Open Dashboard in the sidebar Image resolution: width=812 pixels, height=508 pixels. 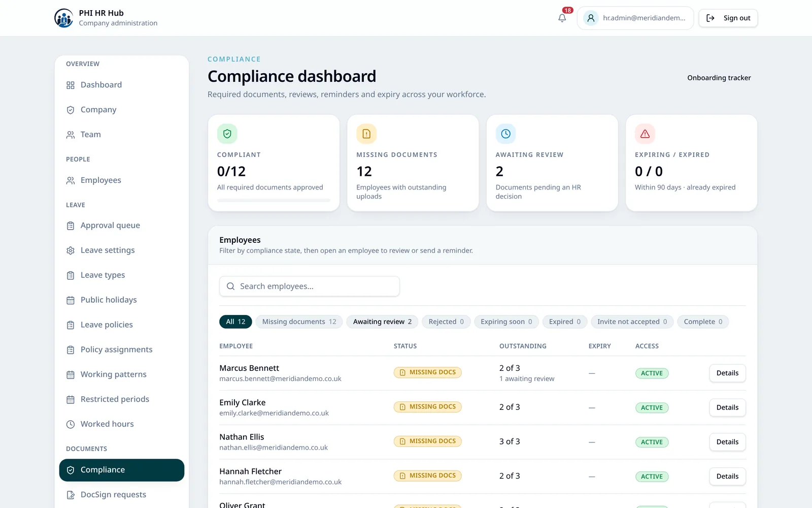[122, 85]
